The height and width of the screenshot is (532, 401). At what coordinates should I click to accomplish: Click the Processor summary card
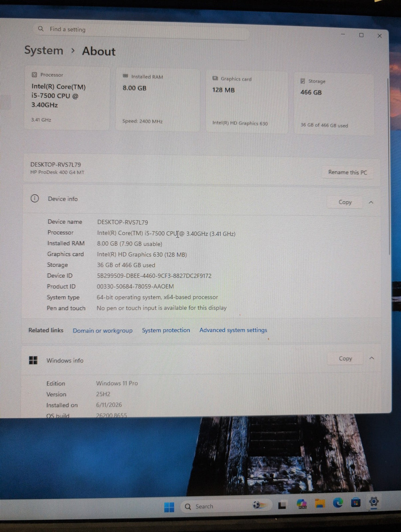(x=67, y=98)
